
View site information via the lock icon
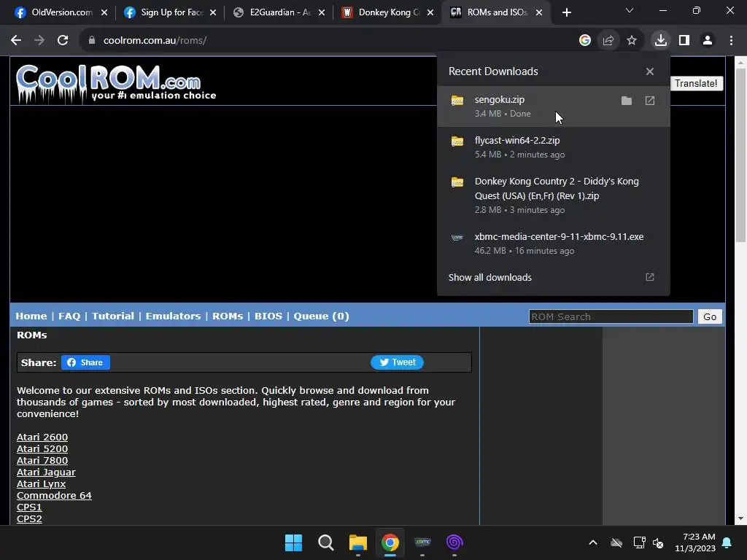click(91, 41)
